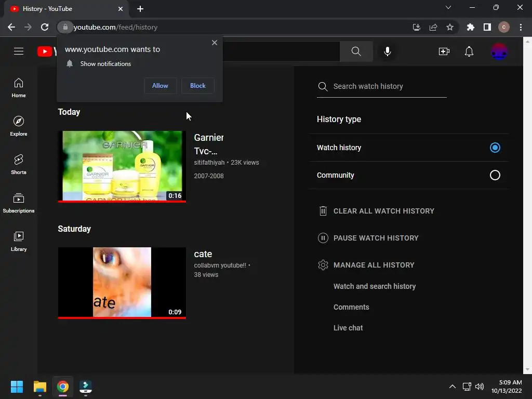Open YouTube notifications bell
The height and width of the screenshot is (399, 532).
point(469,51)
